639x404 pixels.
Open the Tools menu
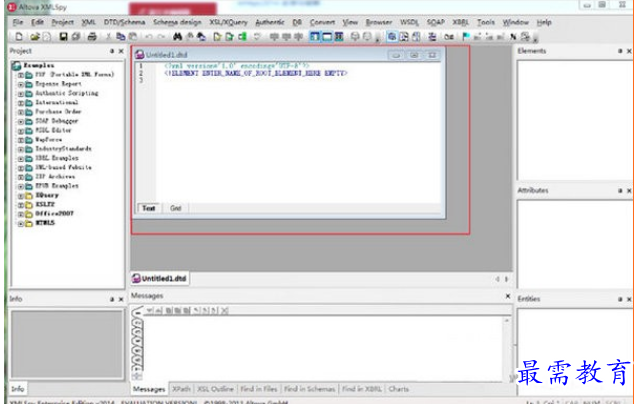[486, 22]
